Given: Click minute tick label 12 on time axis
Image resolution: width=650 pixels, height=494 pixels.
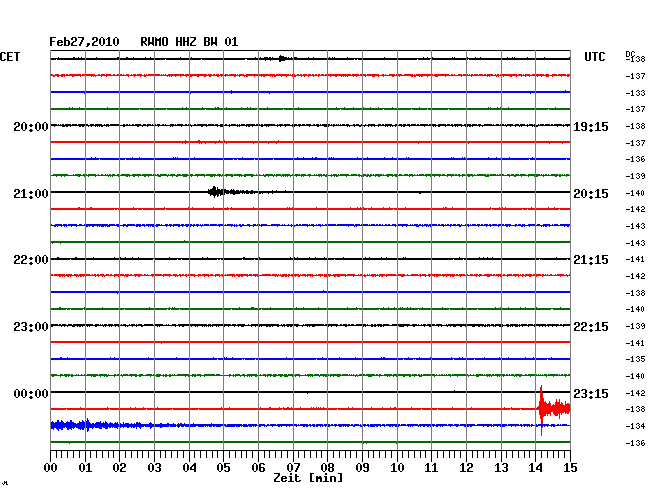Looking at the screenshot, I should (466, 468).
